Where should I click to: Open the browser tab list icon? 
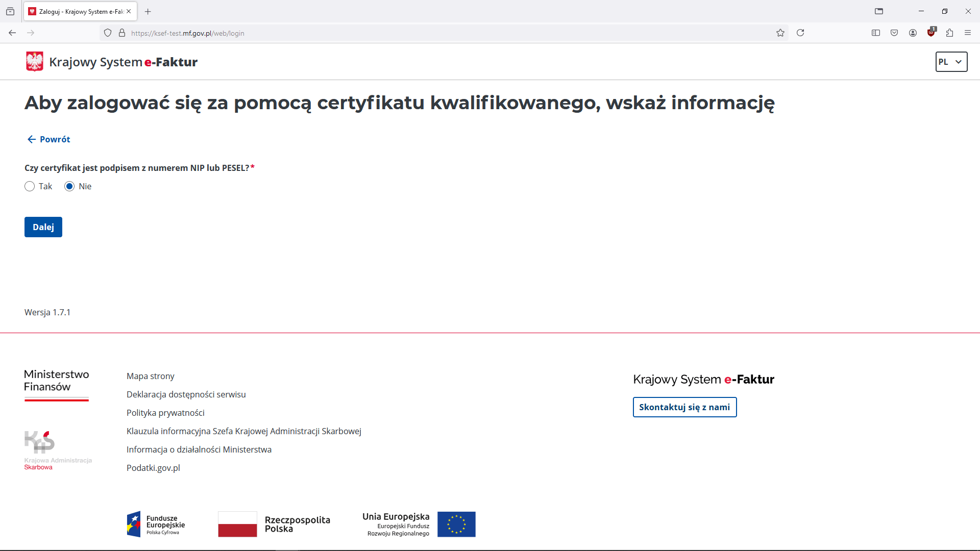(x=880, y=11)
